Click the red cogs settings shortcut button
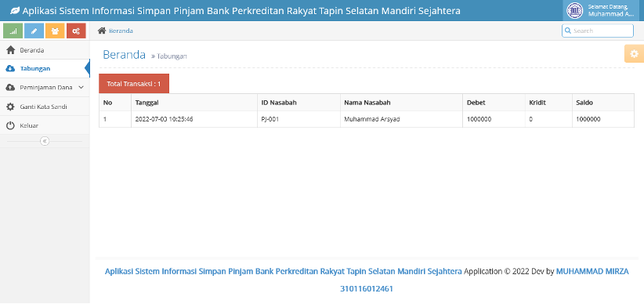The image size is (644, 304). tap(76, 31)
